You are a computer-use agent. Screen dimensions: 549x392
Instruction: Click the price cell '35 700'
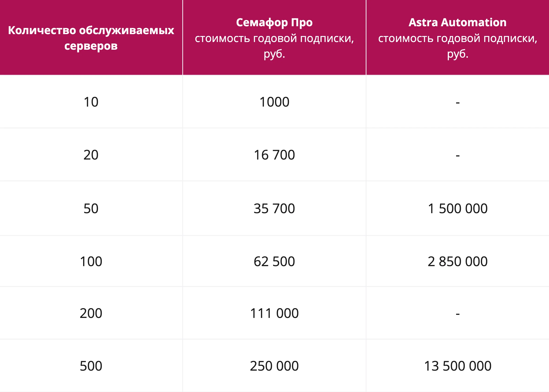click(x=274, y=208)
